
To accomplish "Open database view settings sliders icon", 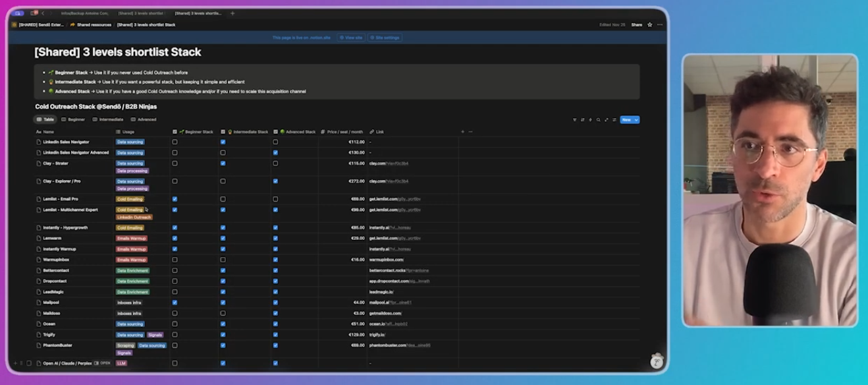I will pyautogui.click(x=614, y=120).
